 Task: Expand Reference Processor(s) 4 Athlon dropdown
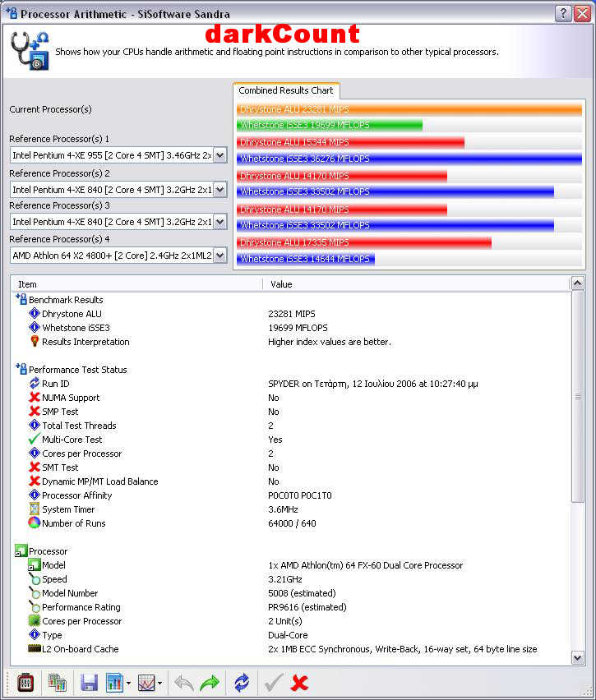tap(219, 256)
